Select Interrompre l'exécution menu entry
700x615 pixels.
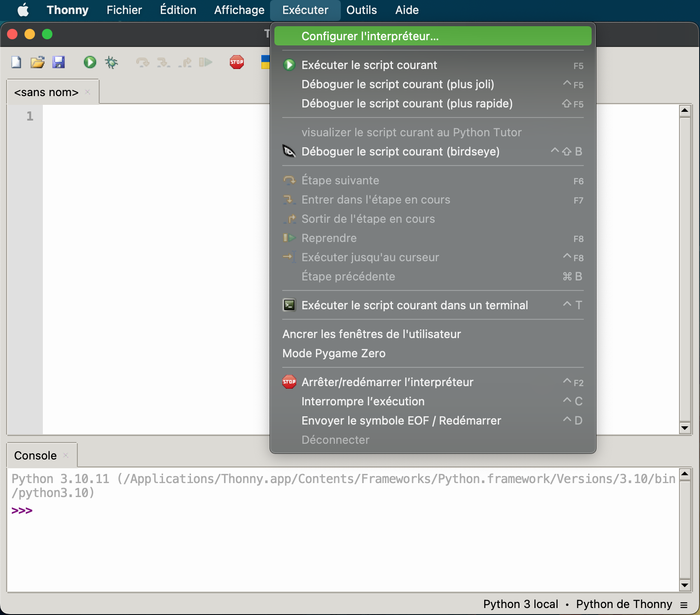363,401
